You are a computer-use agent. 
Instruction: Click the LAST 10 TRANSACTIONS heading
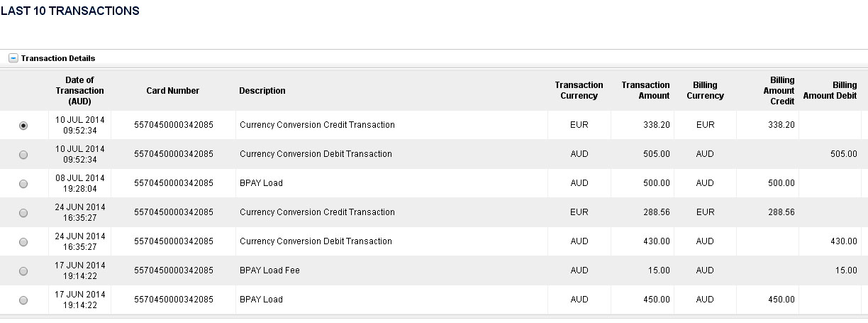[69, 11]
